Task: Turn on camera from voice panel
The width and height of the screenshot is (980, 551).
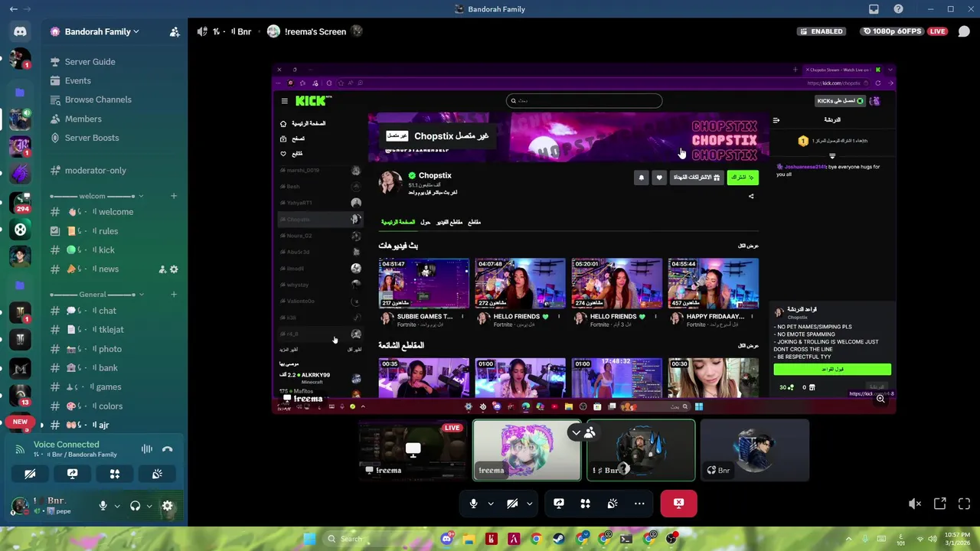Action: [30, 474]
